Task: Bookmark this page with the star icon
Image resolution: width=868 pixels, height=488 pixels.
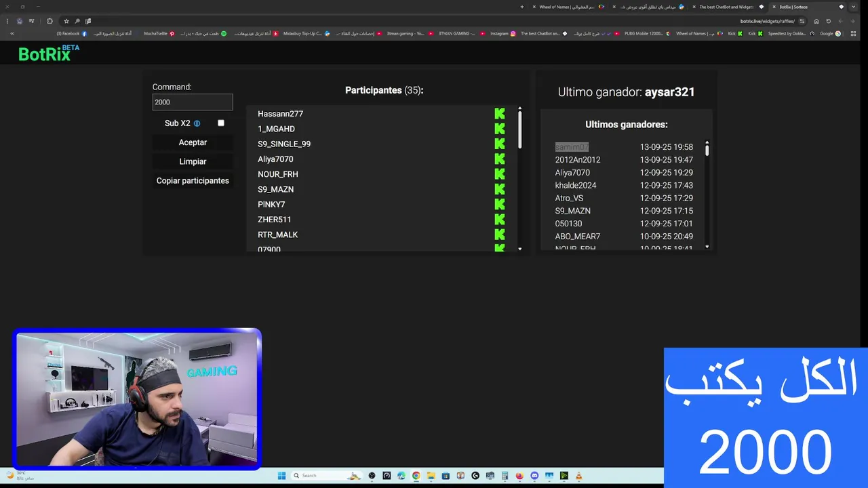Action: click(66, 21)
